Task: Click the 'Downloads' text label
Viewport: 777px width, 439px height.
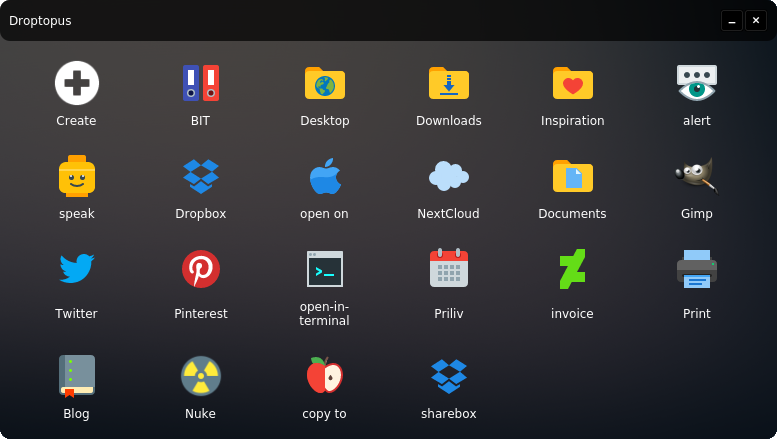Action: click(448, 120)
